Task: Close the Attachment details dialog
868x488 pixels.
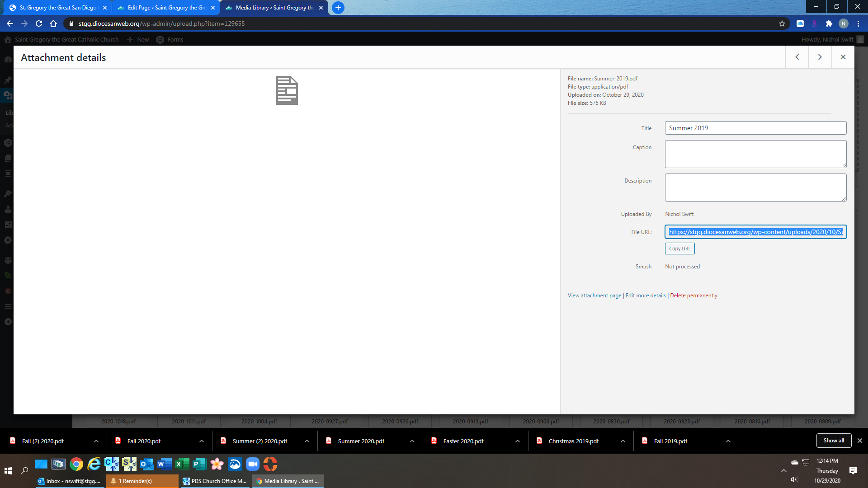Action: 843,57
